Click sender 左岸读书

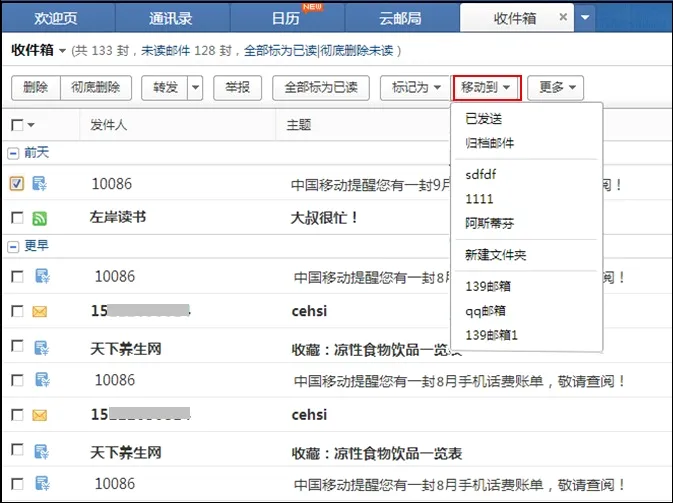(x=118, y=217)
